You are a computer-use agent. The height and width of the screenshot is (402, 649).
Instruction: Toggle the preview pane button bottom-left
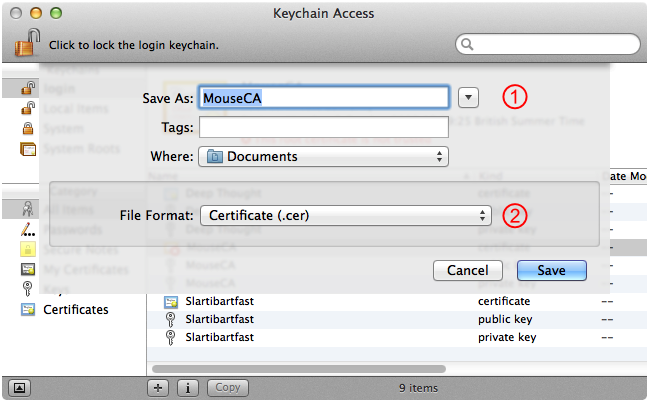(19, 388)
